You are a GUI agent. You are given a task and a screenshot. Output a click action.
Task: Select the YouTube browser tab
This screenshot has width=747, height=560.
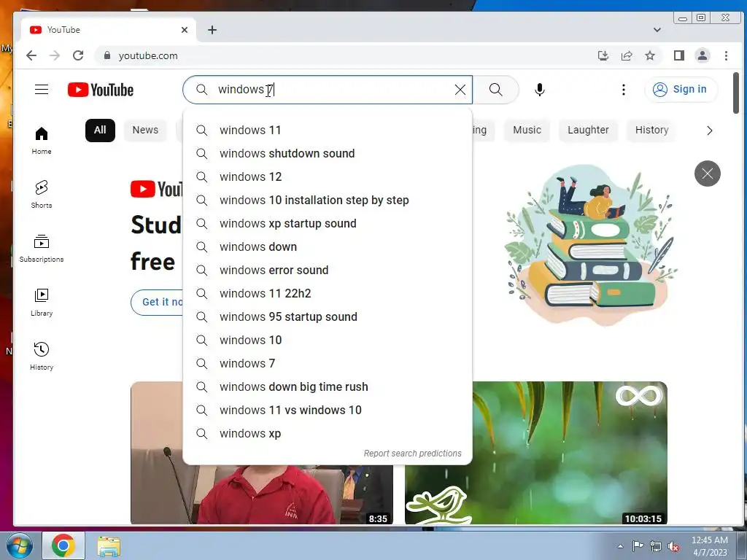pos(108,30)
